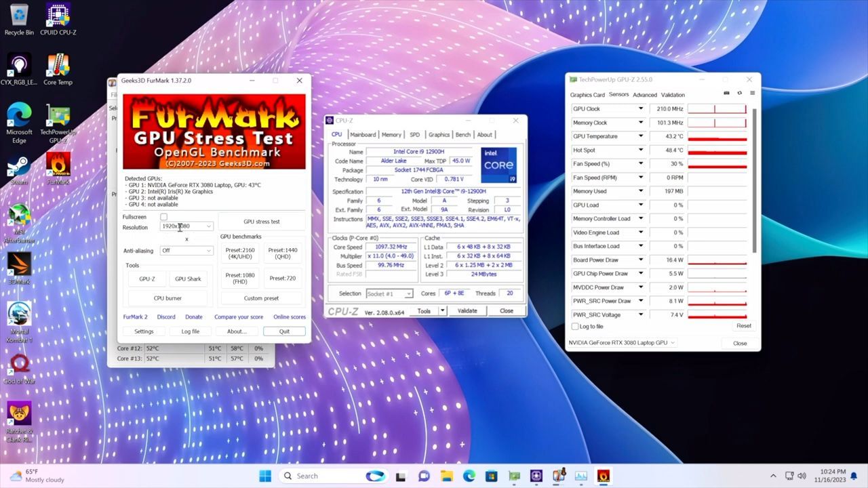Viewport: 868px width, 488px height.
Task: Enable the FurMark Fullscreen checkbox
Action: [x=163, y=217]
